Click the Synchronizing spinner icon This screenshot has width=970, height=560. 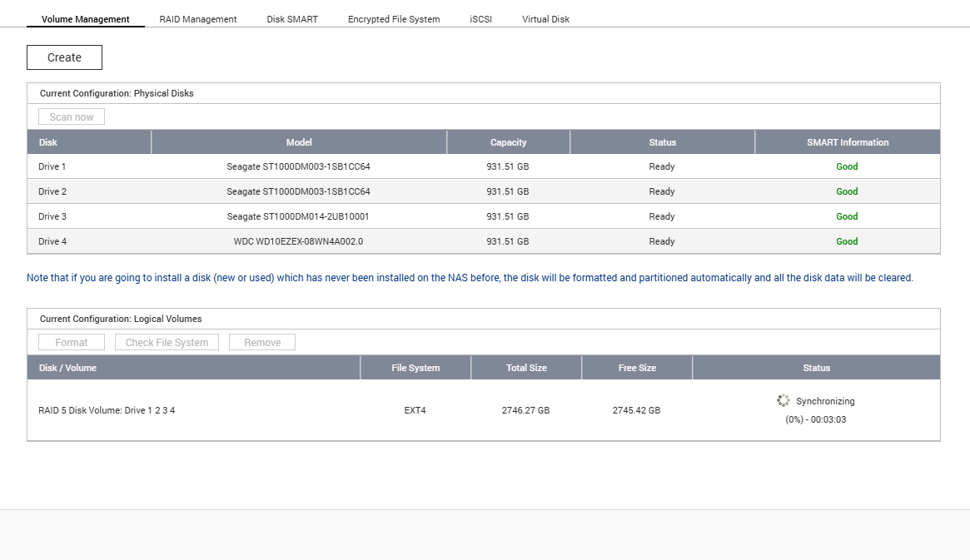click(x=783, y=400)
